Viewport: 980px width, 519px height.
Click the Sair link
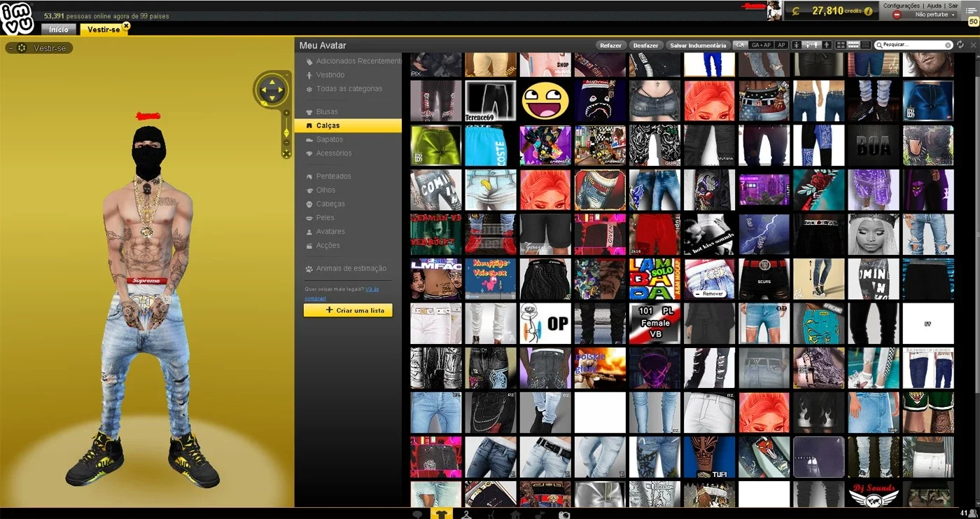click(x=953, y=6)
